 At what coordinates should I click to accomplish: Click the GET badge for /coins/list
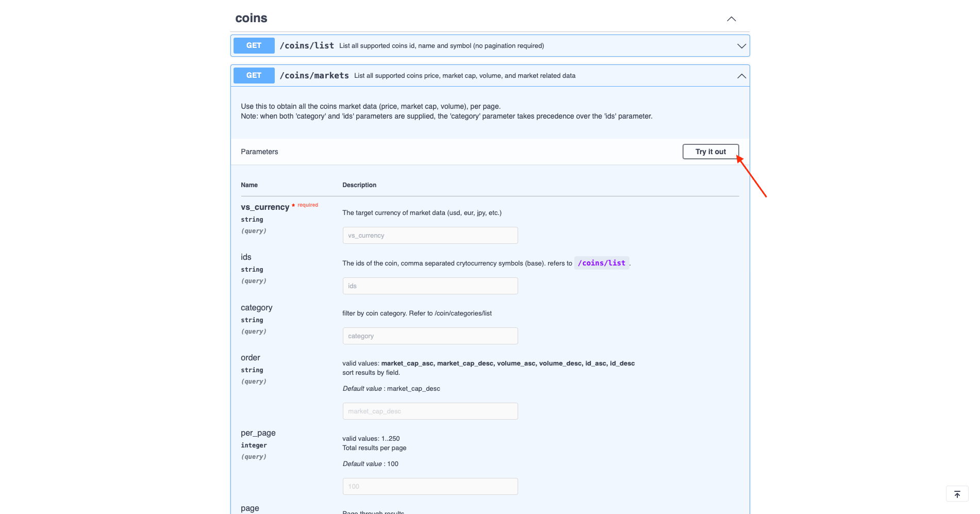click(x=254, y=45)
